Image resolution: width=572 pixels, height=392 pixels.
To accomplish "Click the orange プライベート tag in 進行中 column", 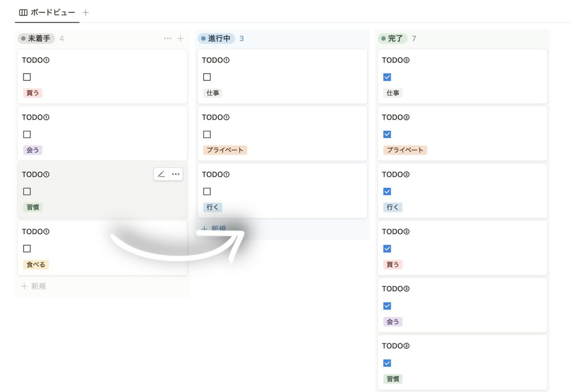I will coord(225,150).
